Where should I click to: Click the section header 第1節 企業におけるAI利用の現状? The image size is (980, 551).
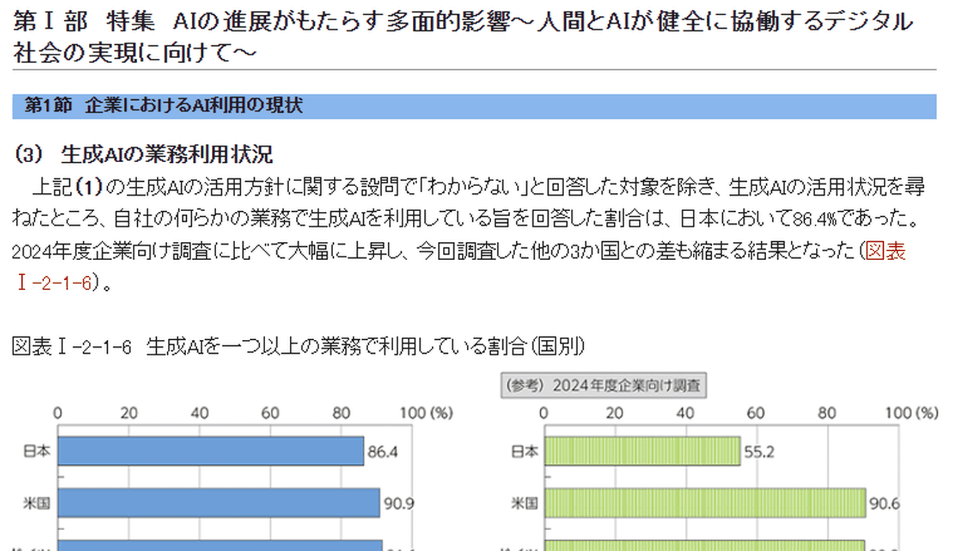tap(474, 106)
